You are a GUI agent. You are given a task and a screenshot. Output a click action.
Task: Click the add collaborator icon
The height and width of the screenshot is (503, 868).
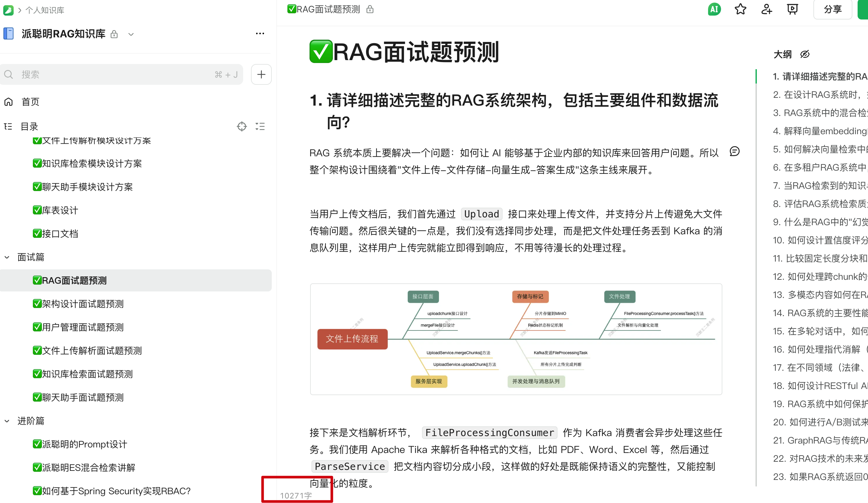(x=766, y=9)
